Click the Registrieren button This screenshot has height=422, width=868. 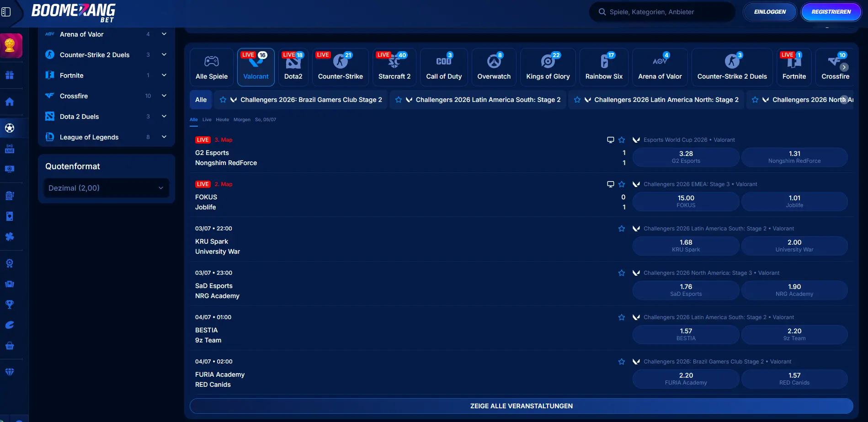831,12
